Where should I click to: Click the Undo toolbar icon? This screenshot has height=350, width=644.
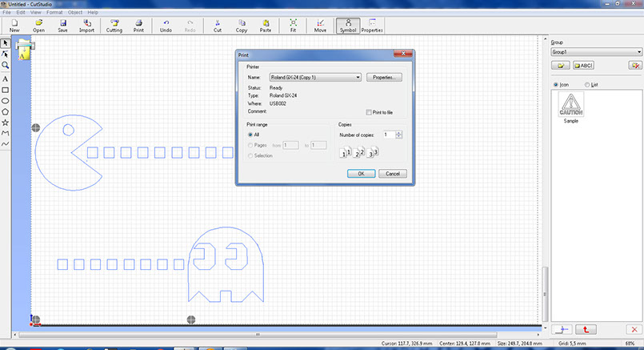click(x=166, y=26)
